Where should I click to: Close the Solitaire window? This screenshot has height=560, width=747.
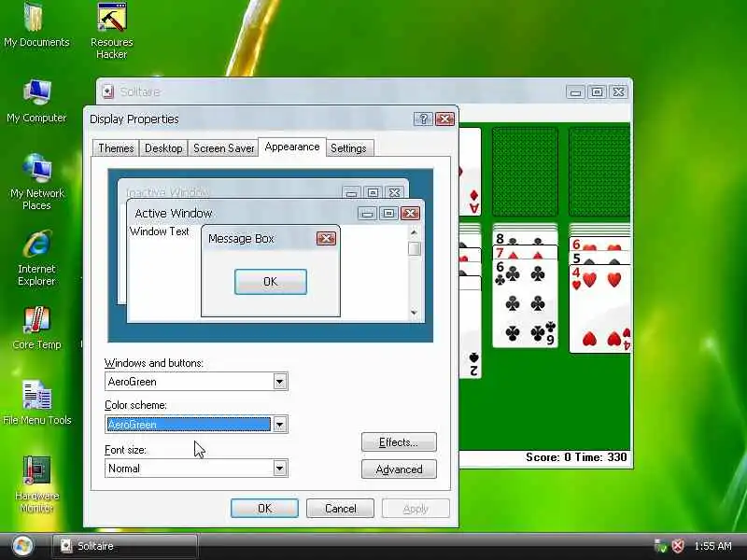point(618,91)
